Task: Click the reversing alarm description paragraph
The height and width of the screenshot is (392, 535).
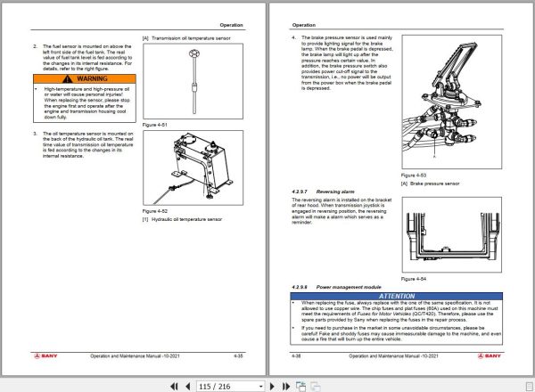Action: [342, 211]
